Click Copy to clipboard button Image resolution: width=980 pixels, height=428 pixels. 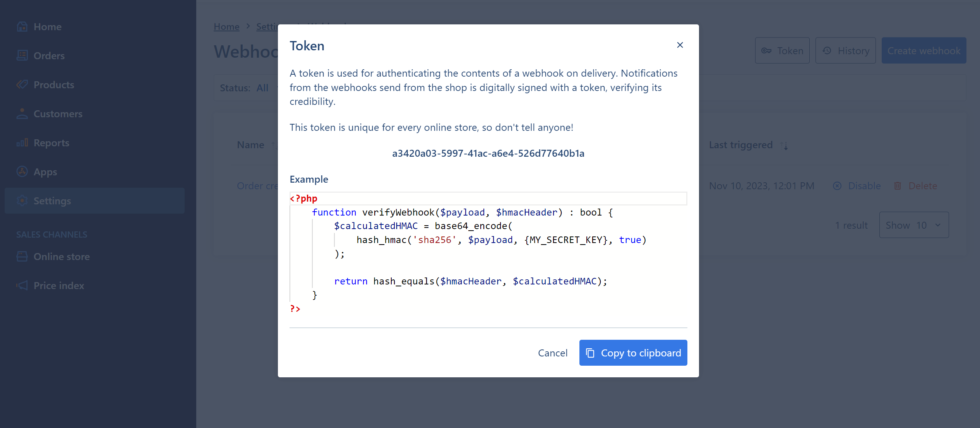(633, 353)
